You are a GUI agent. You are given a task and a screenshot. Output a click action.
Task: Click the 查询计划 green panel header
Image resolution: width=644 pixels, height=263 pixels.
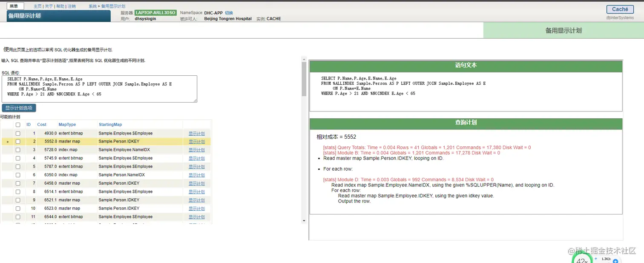[x=466, y=123]
